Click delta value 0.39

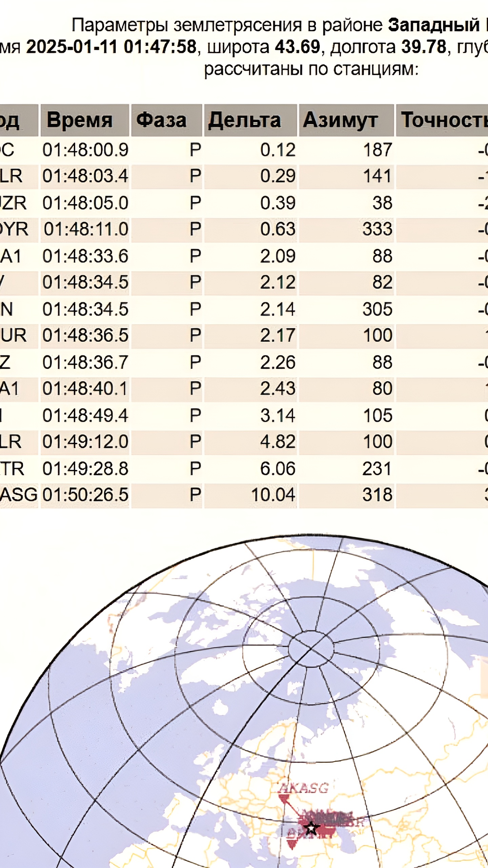click(278, 203)
